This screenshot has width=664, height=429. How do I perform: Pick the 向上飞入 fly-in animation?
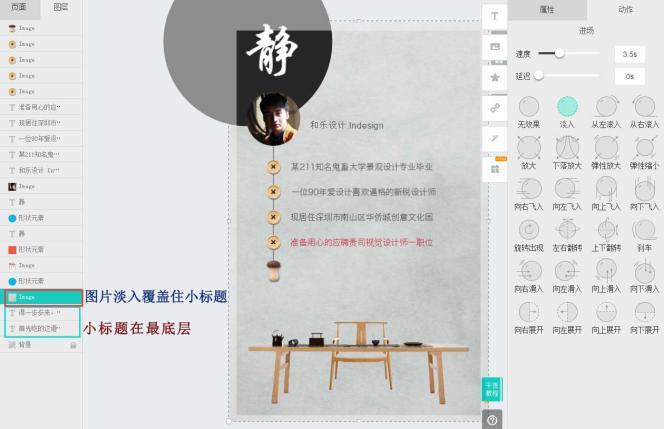606,194
